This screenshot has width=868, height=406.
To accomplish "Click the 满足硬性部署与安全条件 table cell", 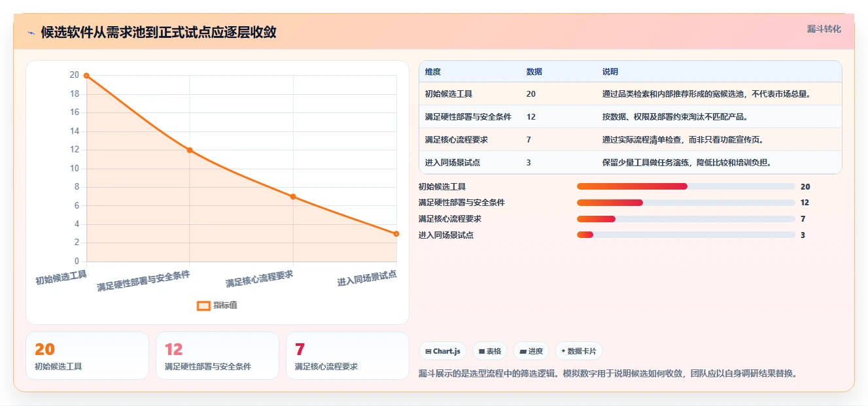I will [468, 117].
